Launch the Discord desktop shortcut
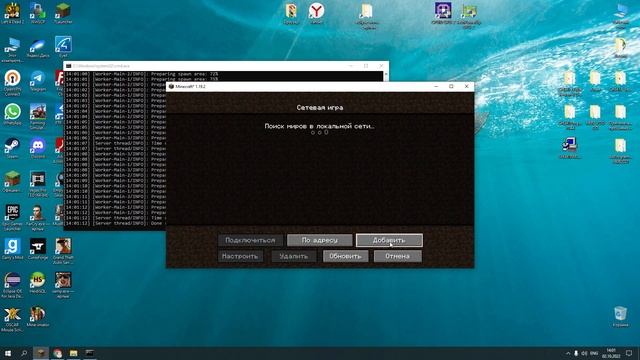Viewport: 640px width, 360px height. [38, 149]
